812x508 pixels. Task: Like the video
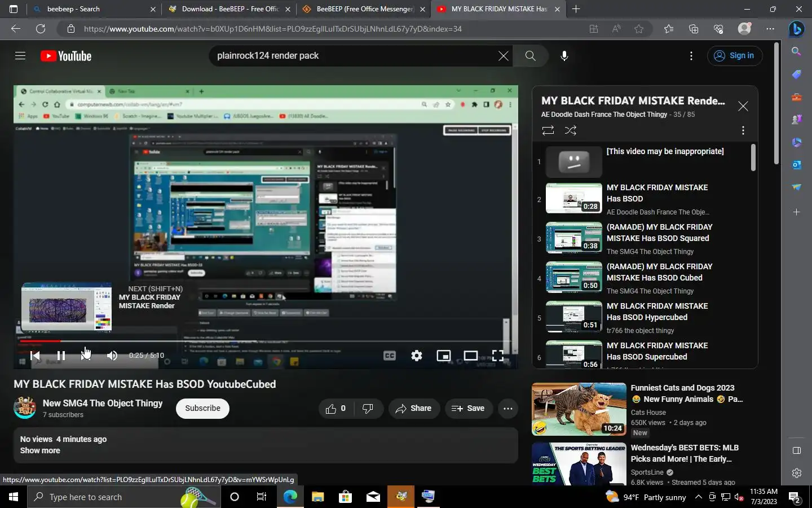click(336, 408)
